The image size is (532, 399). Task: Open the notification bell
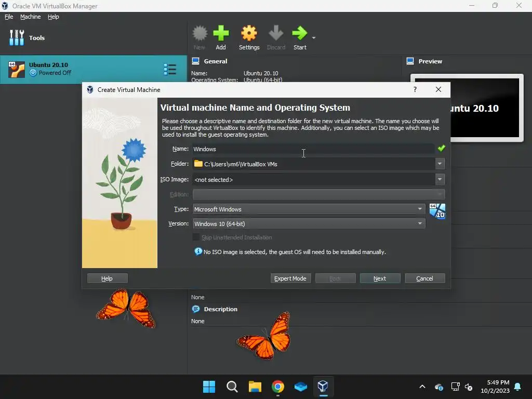(518, 387)
